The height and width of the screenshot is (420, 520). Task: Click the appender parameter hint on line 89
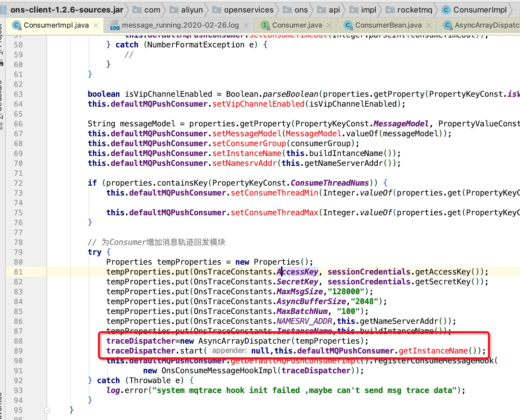[x=229, y=351]
